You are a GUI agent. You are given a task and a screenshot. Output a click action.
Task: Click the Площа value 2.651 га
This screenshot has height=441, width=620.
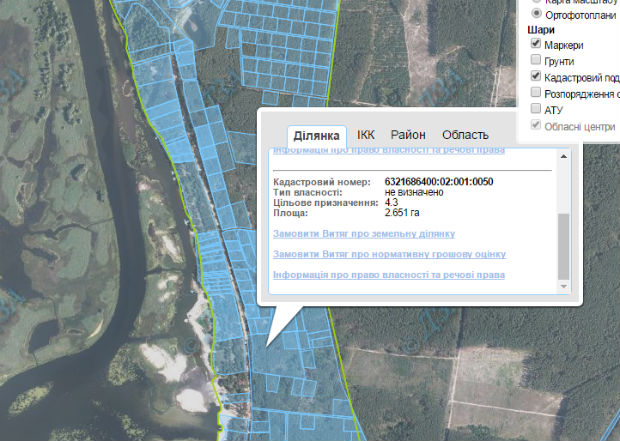(402, 213)
